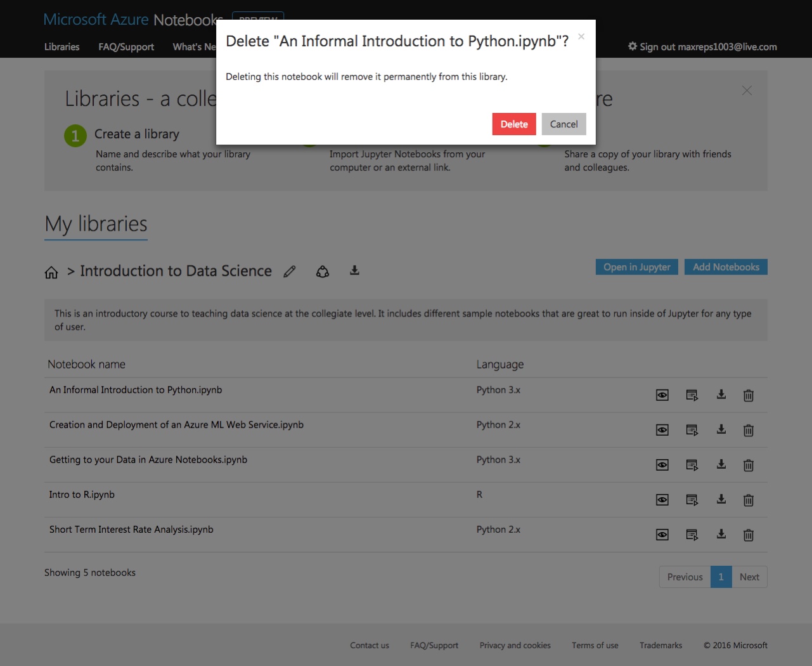
Task: Edit library details with pencil icon
Action: point(290,271)
